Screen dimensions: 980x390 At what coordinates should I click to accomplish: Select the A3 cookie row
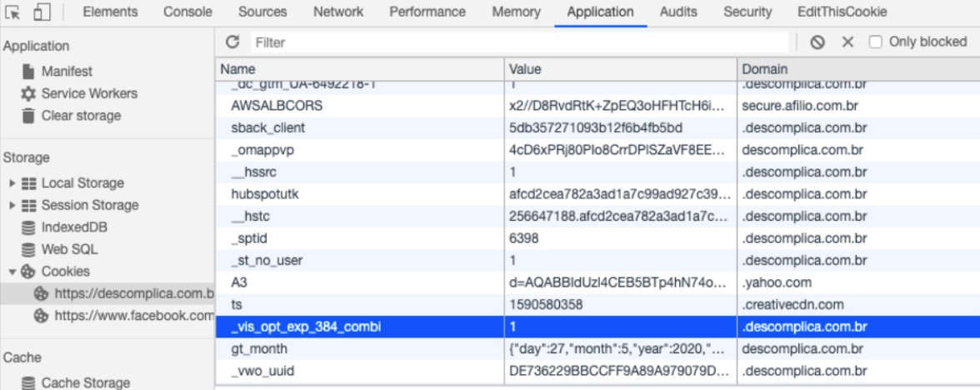[597, 282]
